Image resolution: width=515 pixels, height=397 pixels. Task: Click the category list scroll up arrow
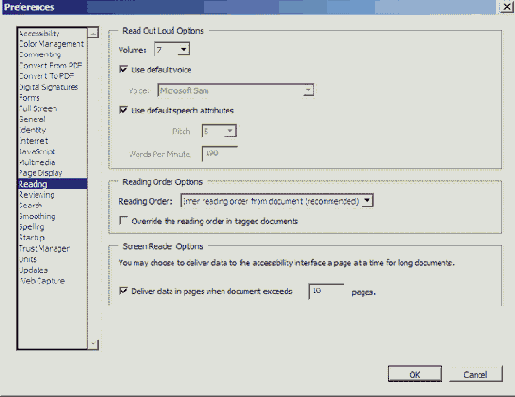(x=93, y=33)
